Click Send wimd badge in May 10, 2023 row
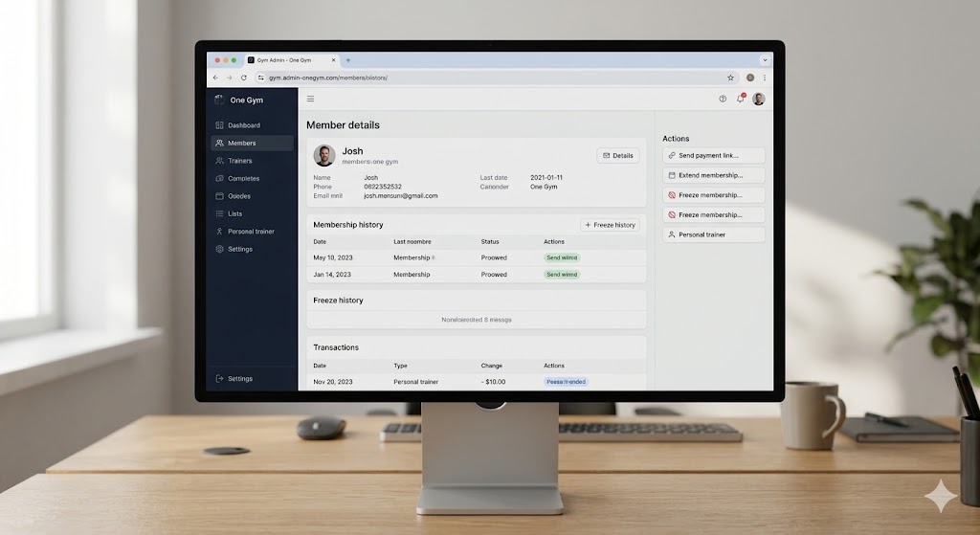This screenshot has height=535, width=980. (x=562, y=257)
